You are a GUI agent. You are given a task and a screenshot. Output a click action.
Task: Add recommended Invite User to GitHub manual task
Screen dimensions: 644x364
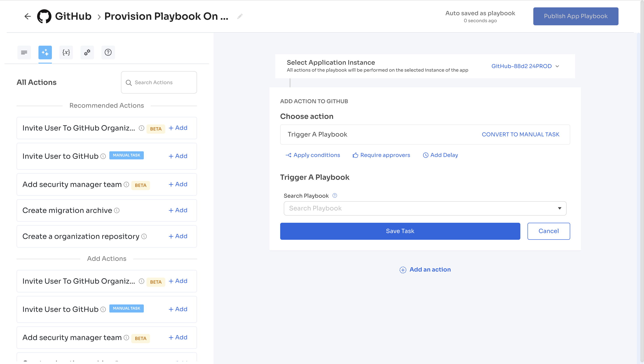pos(178,156)
